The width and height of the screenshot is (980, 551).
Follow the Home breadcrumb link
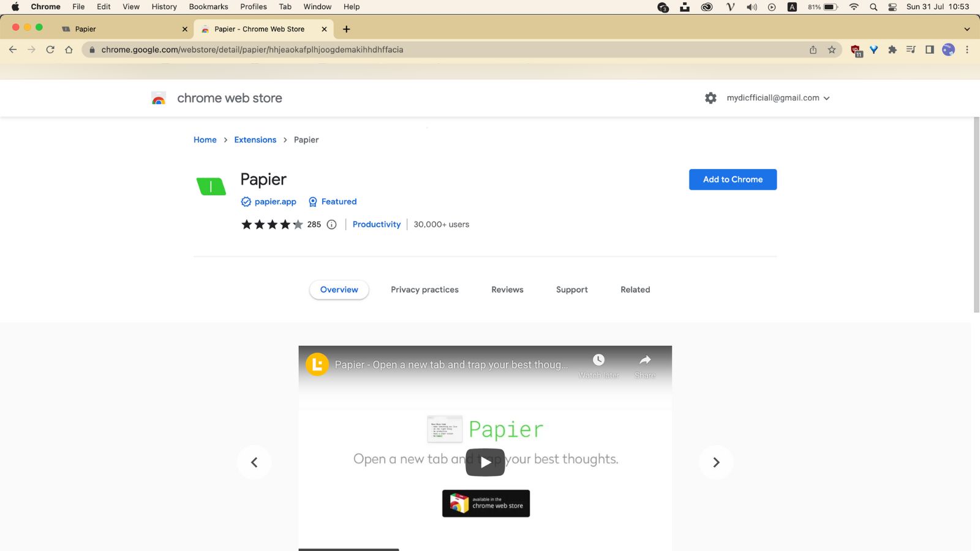(x=205, y=140)
